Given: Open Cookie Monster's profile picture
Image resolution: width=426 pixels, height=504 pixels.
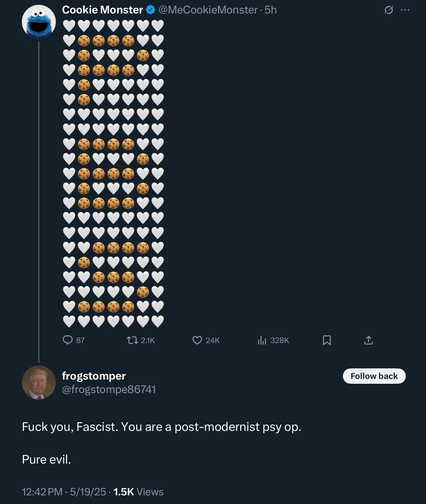Looking at the screenshot, I should click(x=38, y=22).
